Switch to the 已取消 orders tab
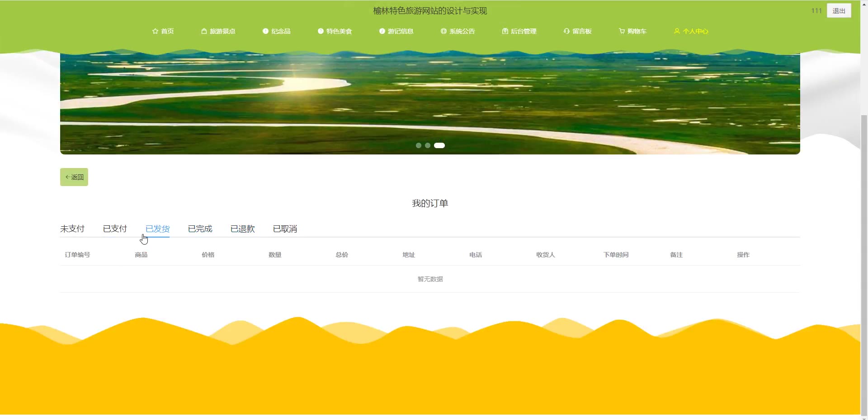Screen dimensions: 868x420 click(x=285, y=229)
